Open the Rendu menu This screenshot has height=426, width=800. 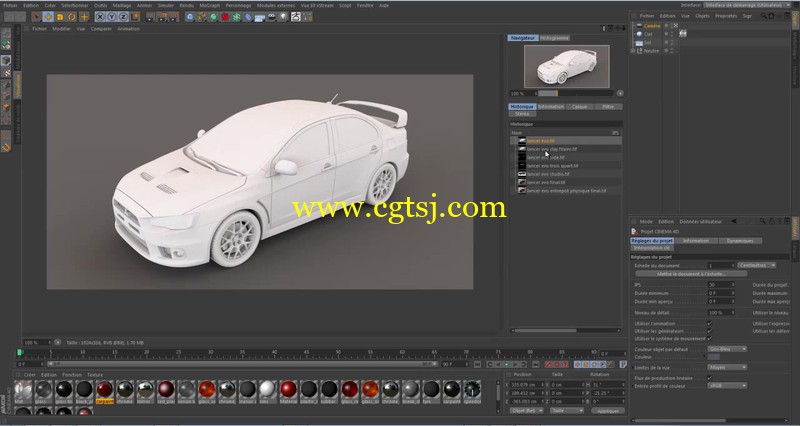click(x=186, y=6)
